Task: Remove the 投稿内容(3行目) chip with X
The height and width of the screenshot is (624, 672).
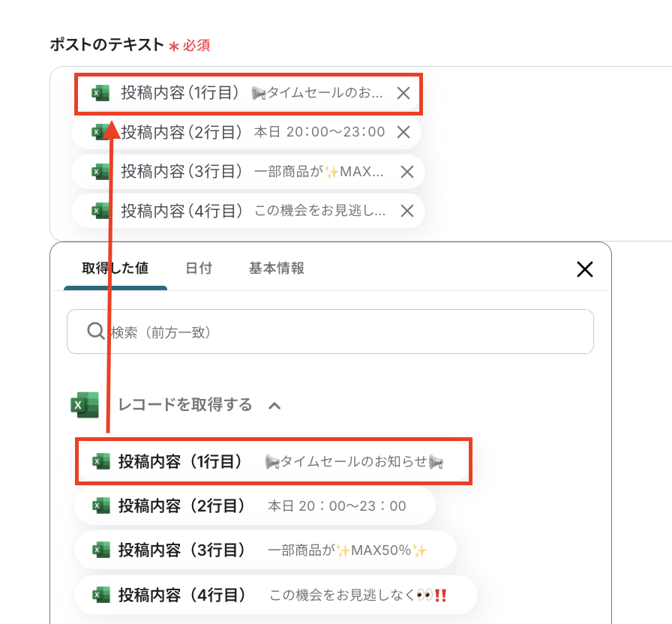Action: [x=406, y=172]
